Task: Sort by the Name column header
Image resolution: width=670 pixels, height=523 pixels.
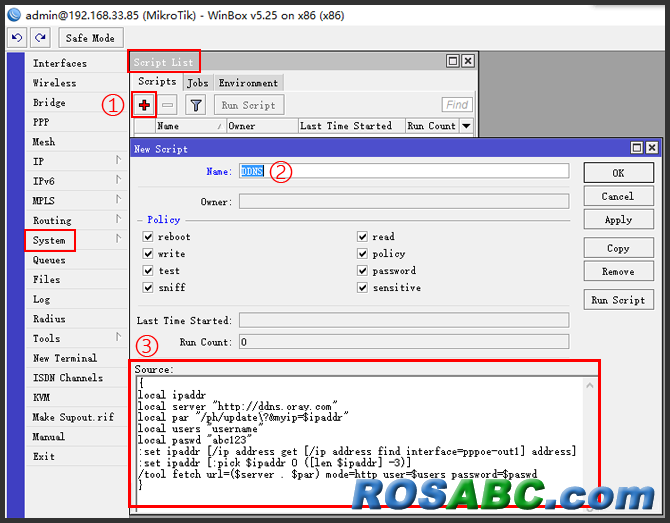Action: (x=190, y=126)
